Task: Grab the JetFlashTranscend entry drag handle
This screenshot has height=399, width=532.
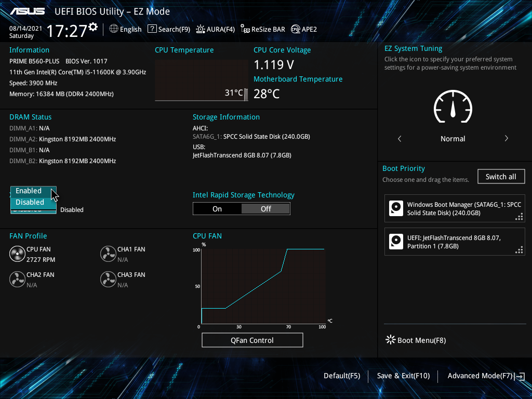Action: coord(519,250)
